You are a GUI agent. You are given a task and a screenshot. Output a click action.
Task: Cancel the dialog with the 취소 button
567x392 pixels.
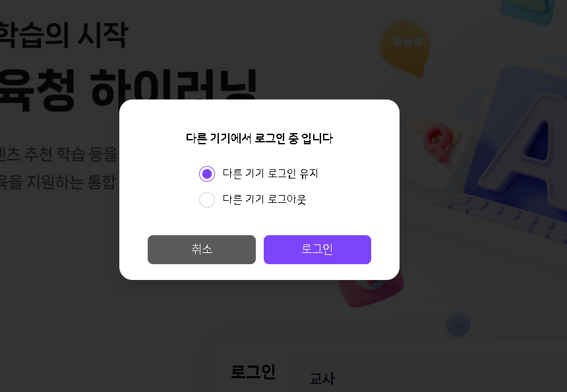[x=202, y=250]
